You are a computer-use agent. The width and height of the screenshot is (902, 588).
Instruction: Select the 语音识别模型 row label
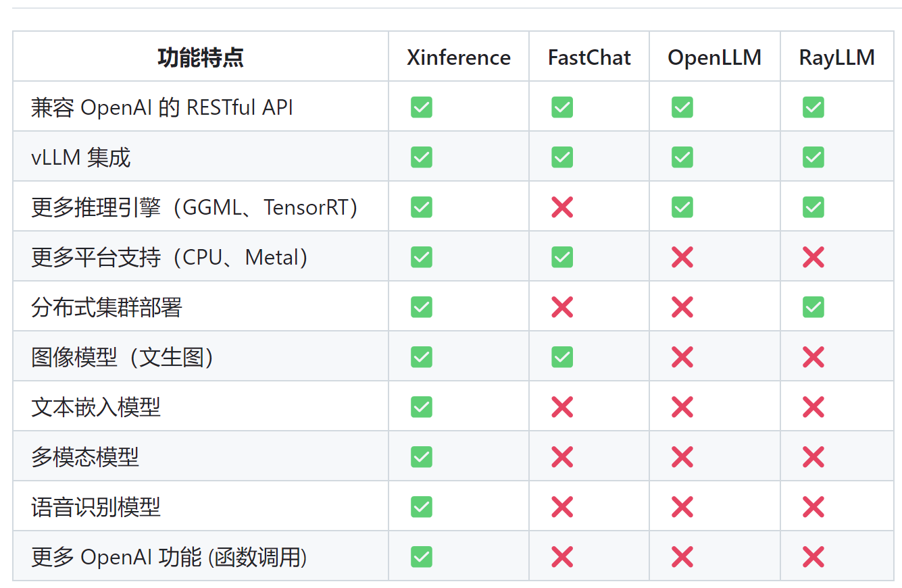click(96, 507)
